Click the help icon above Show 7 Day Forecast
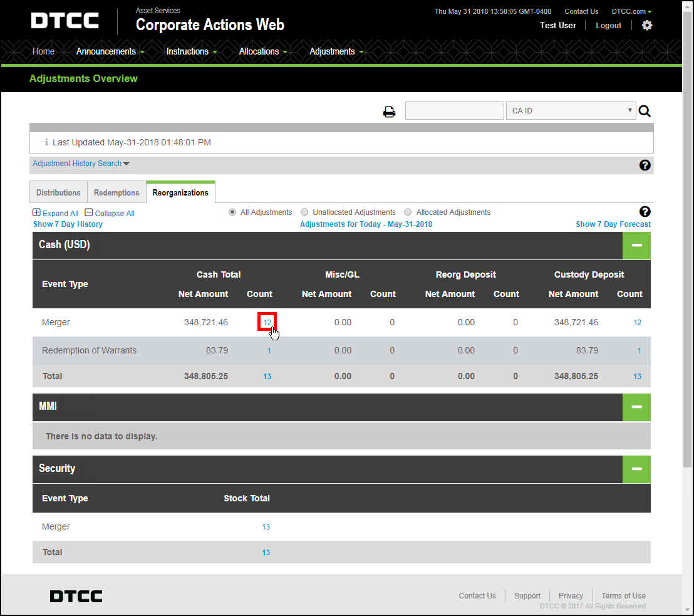This screenshot has width=694, height=616. 645,212
